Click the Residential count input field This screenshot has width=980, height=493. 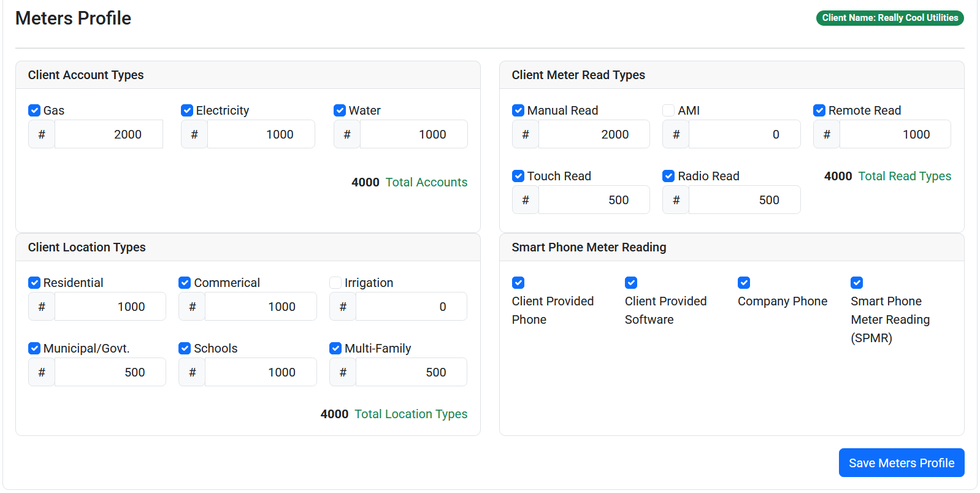[110, 307]
